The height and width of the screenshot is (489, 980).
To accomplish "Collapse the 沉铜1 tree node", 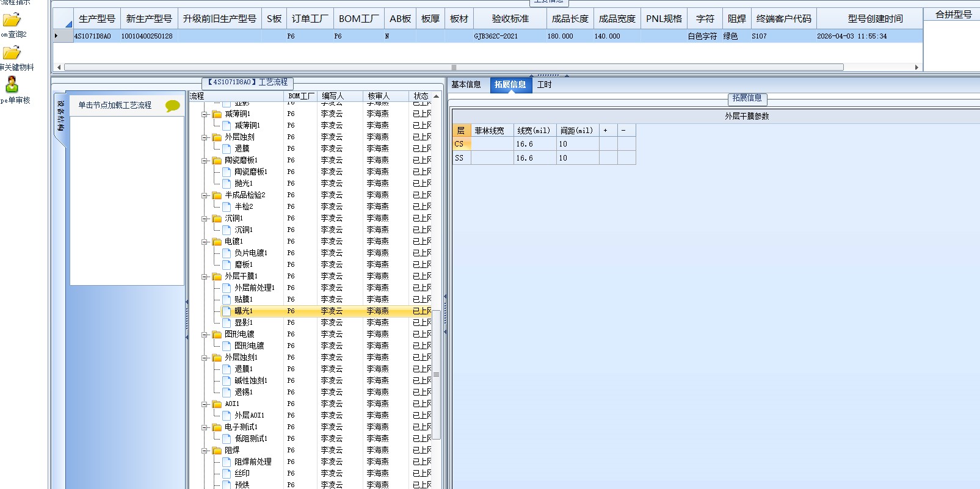I will click(x=205, y=219).
